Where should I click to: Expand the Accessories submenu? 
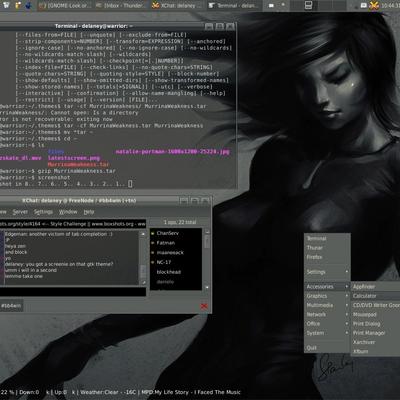point(327,287)
